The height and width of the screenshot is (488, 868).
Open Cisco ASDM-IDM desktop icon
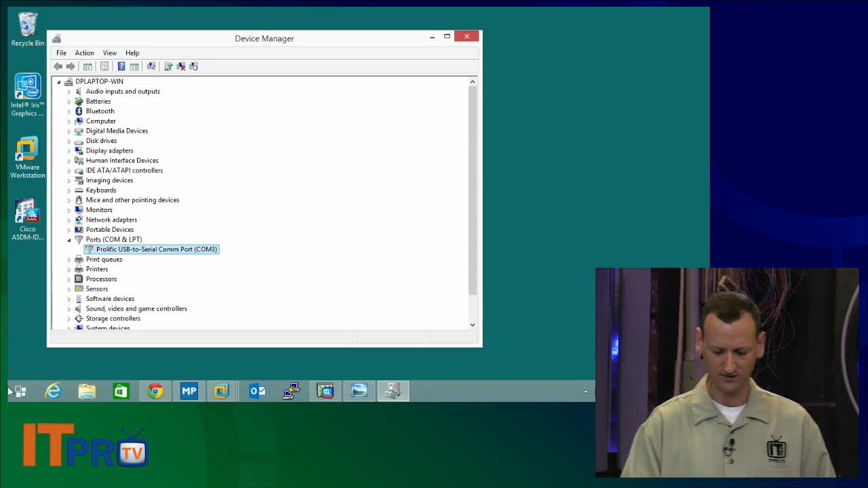28,219
